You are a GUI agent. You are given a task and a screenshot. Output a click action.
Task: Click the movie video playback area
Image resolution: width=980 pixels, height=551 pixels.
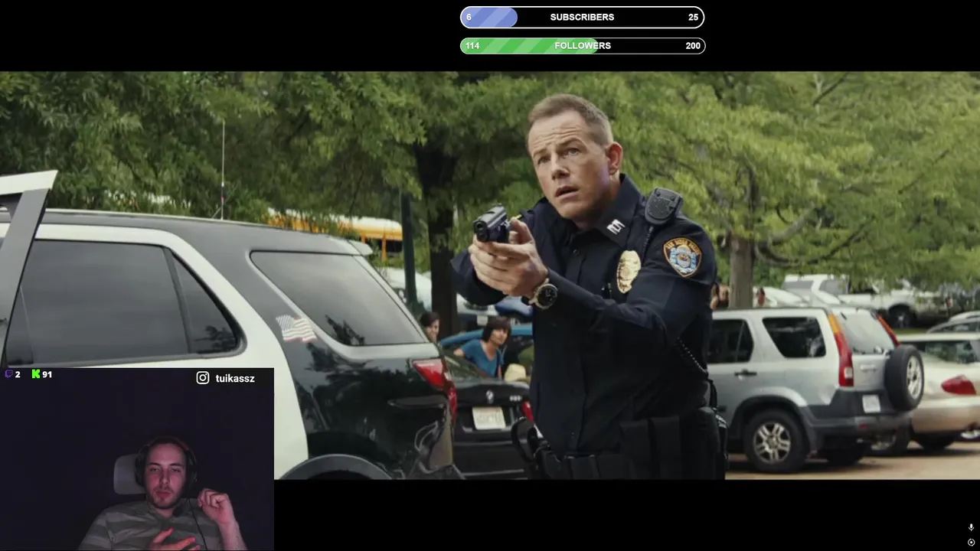pos(490,275)
